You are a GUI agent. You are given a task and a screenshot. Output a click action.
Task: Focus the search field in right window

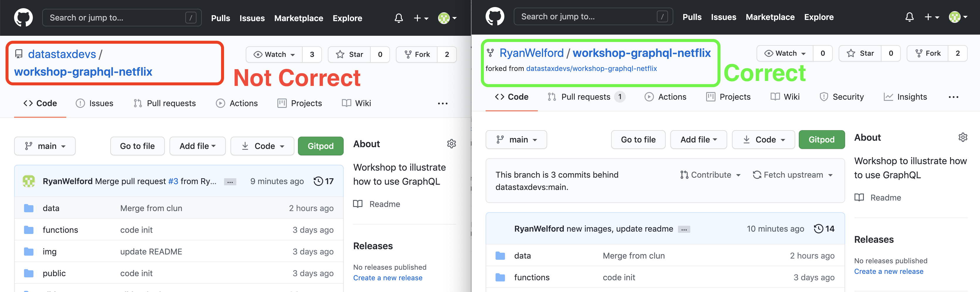(x=593, y=17)
